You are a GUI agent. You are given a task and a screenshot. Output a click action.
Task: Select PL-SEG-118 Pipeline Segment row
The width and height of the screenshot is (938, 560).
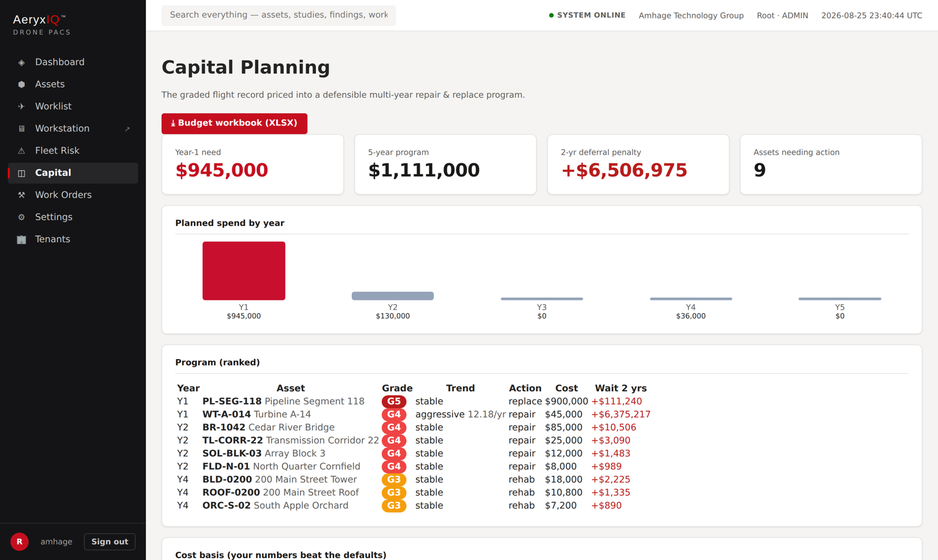tap(413, 401)
